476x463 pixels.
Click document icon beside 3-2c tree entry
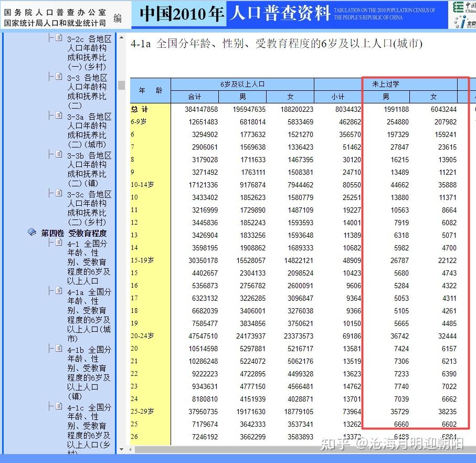pyautogui.click(x=59, y=38)
